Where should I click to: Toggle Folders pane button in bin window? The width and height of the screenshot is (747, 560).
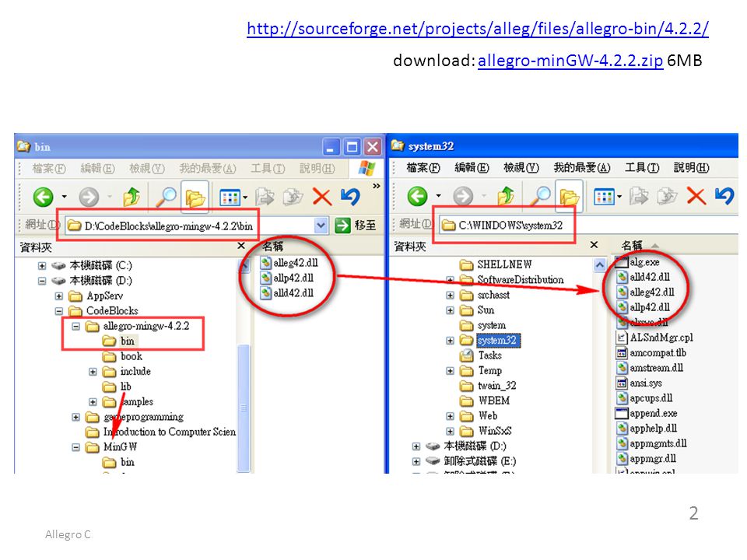coord(195,197)
